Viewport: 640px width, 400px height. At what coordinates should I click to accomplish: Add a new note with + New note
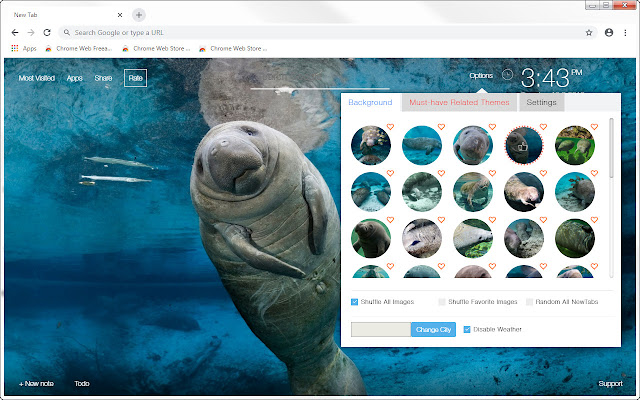tap(36, 384)
